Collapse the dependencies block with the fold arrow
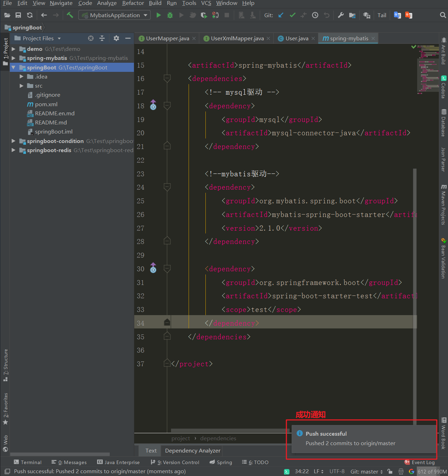448x476 pixels. pyautogui.click(x=167, y=79)
